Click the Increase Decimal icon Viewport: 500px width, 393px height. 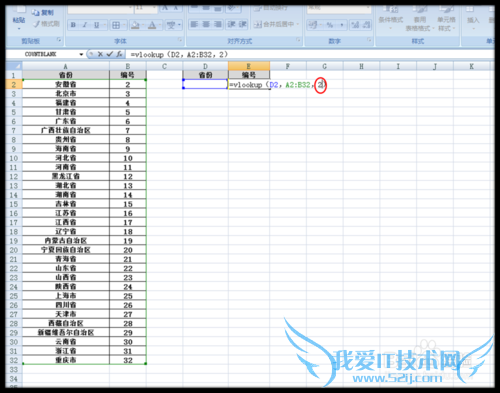click(x=355, y=25)
